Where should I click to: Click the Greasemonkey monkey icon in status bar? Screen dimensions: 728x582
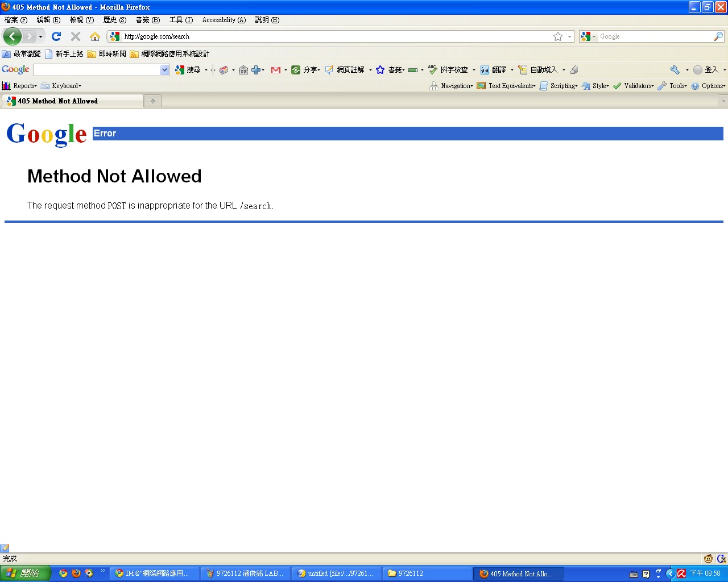(x=709, y=559)
